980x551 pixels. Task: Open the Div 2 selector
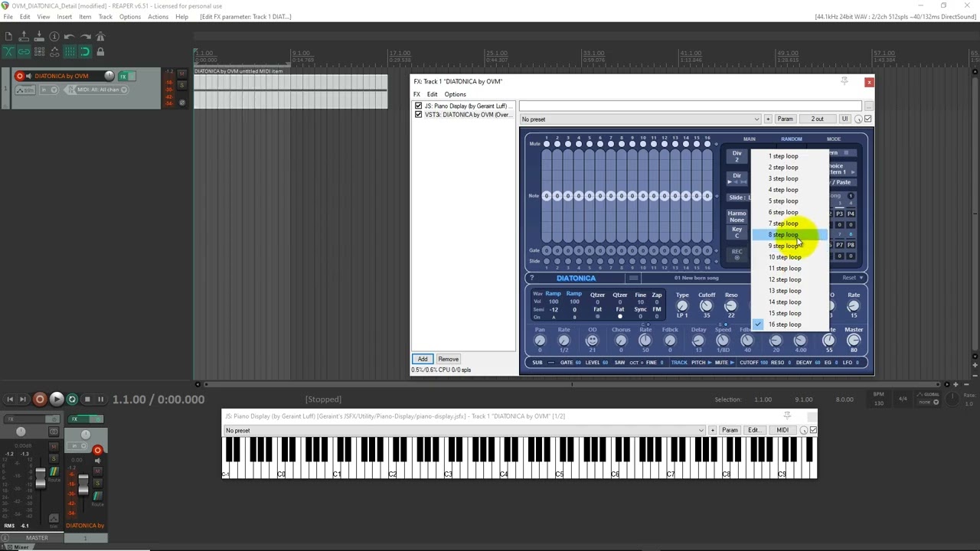pos(737,156)
